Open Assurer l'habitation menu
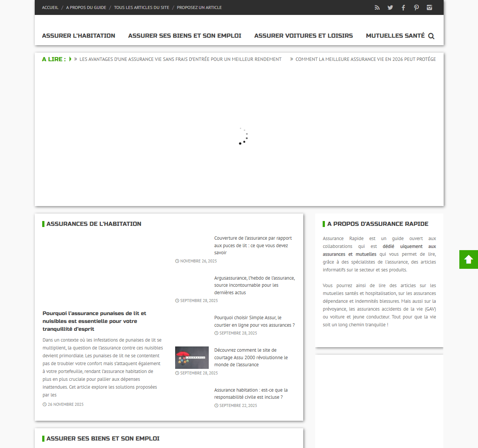This screenshot has width=478, height=448. coord(78,36)
